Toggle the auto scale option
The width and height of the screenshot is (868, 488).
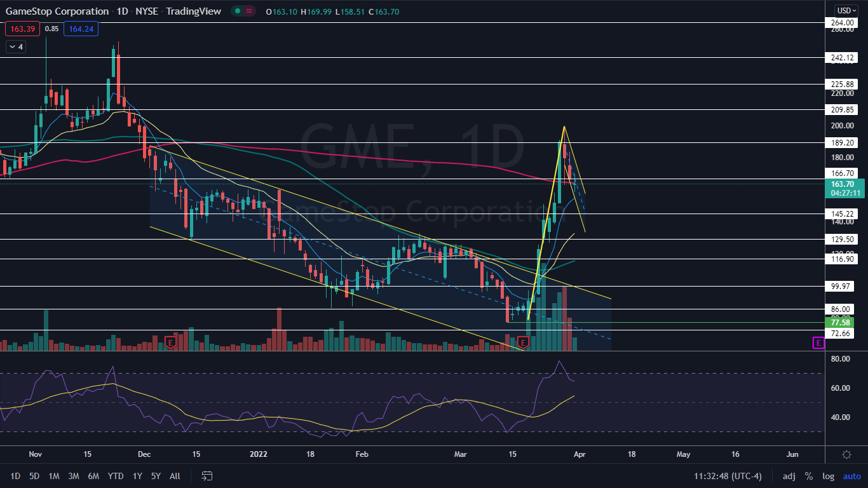[x=851, y=475]
